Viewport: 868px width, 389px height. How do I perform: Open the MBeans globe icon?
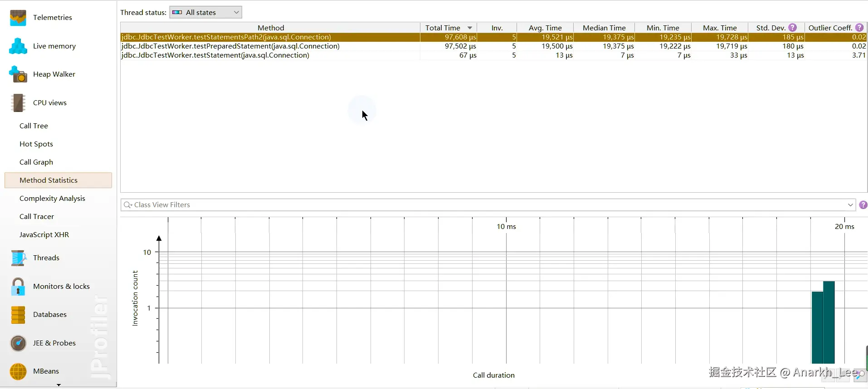click(18, 371)
